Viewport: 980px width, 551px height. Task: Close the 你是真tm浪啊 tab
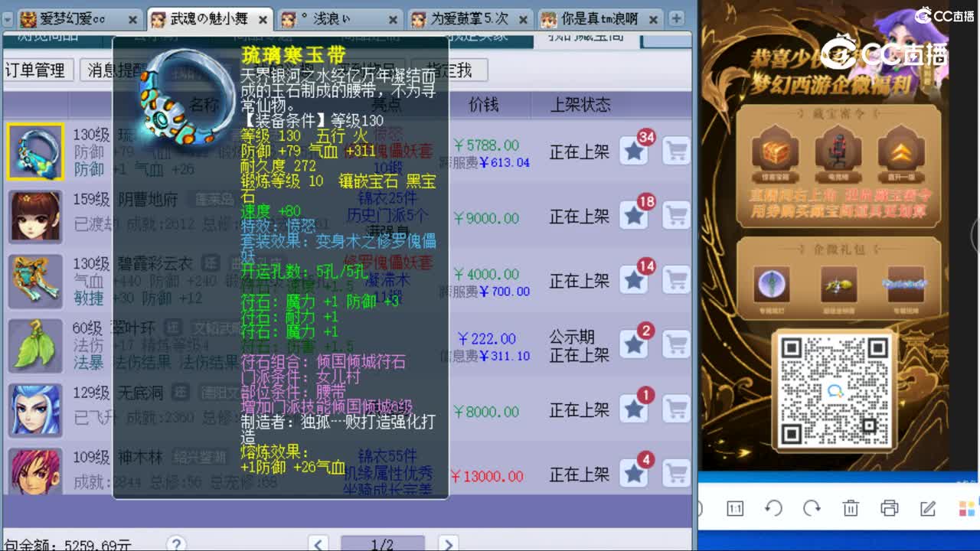coord(655,20)
